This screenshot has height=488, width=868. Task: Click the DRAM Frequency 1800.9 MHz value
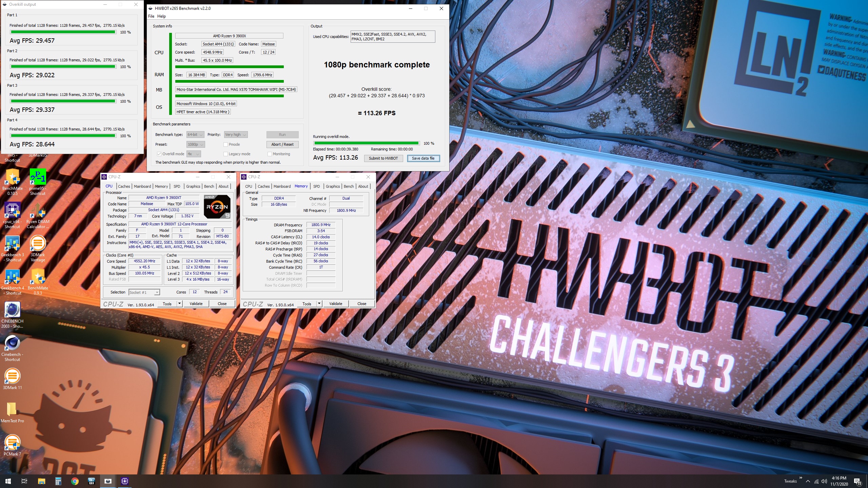point(321,225)
